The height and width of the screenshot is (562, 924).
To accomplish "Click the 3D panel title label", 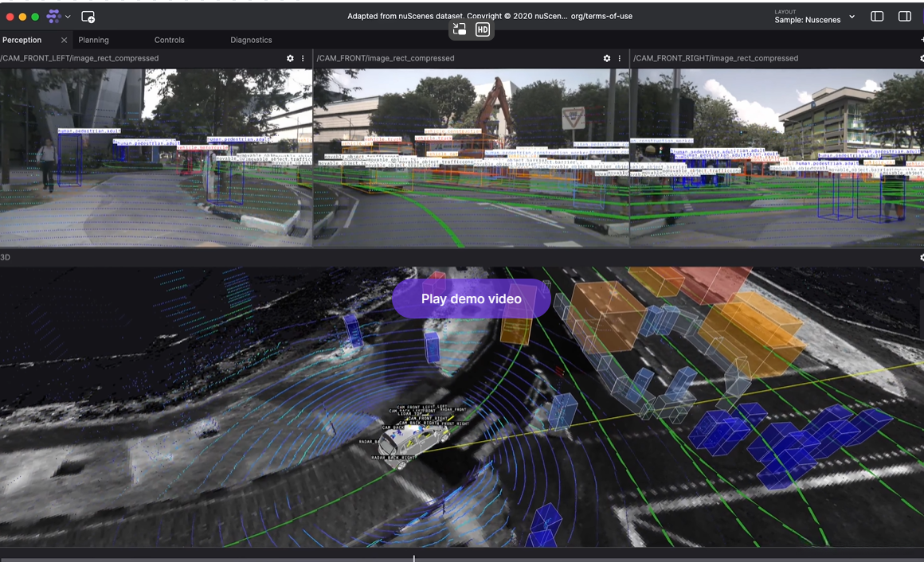I will 6,257.
